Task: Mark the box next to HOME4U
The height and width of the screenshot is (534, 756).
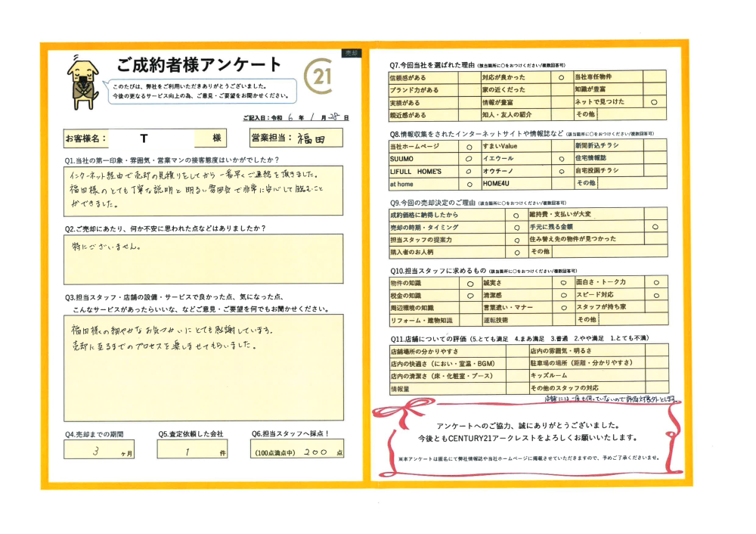Action: click(560, 184)
